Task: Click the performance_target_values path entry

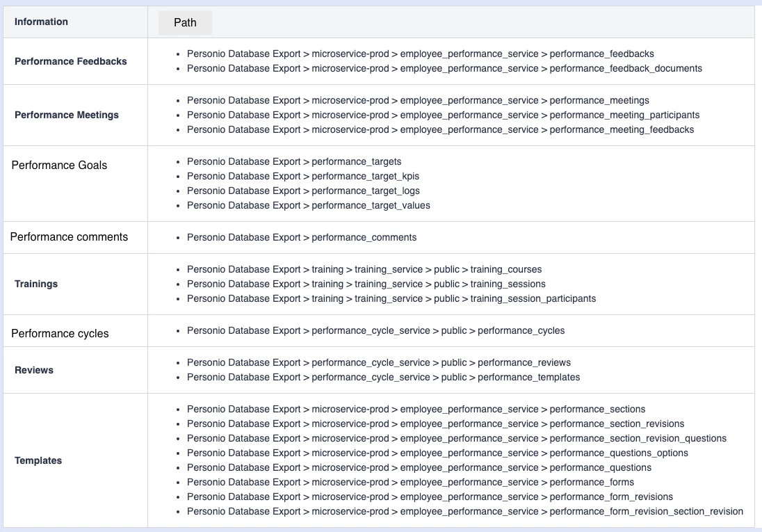Action: [x=309, y=206]
